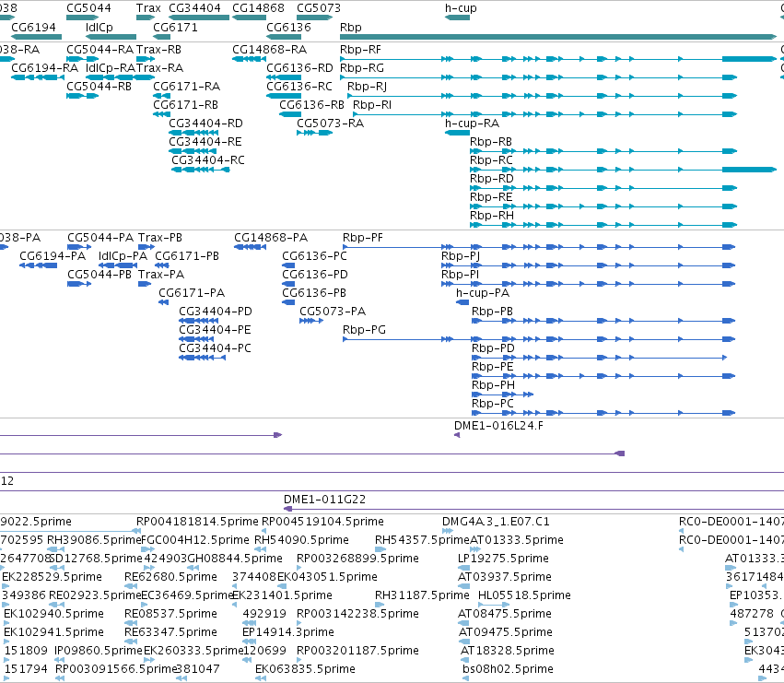
Task: Select the 'IdlCp' gene label
Action: point(99,28)
